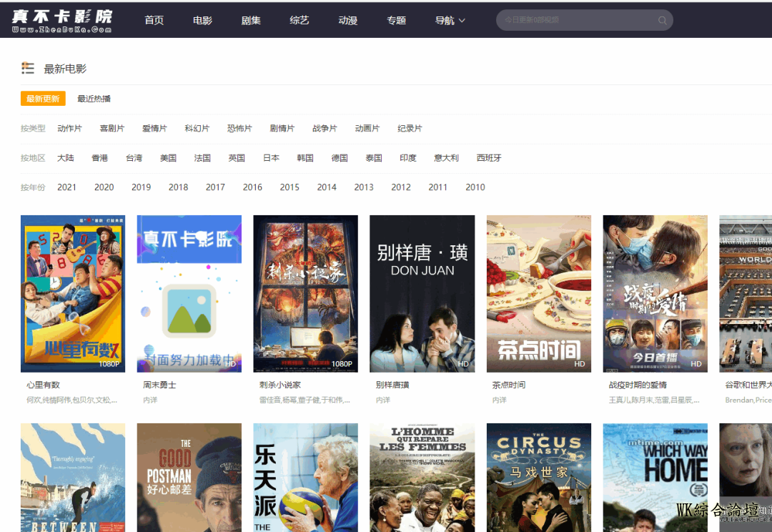Open the 别样唐璜 DON JUAN poster
Image resolution: width=772 pixels, height=532 pixels.
coord(422,294)
